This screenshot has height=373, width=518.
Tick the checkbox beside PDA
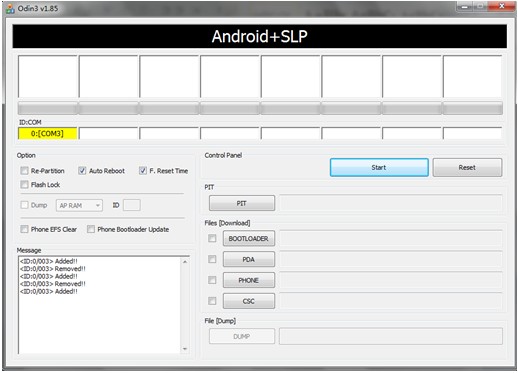[212, 259]
